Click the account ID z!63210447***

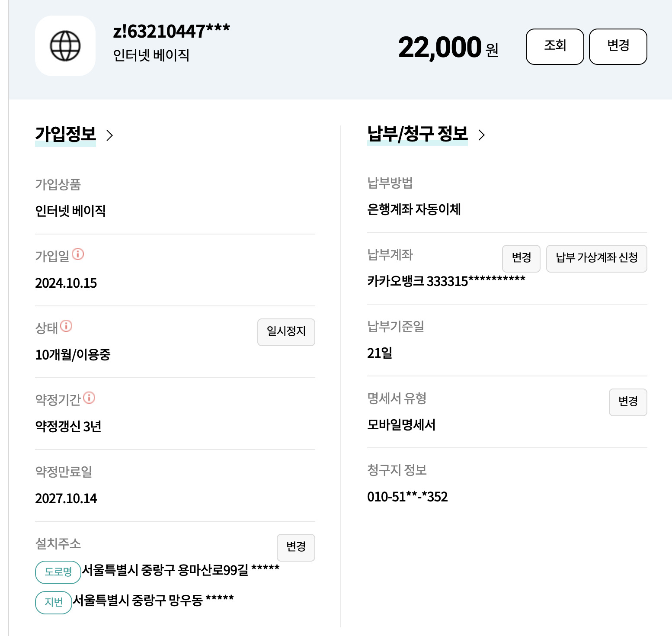click(x=171, y=32)
